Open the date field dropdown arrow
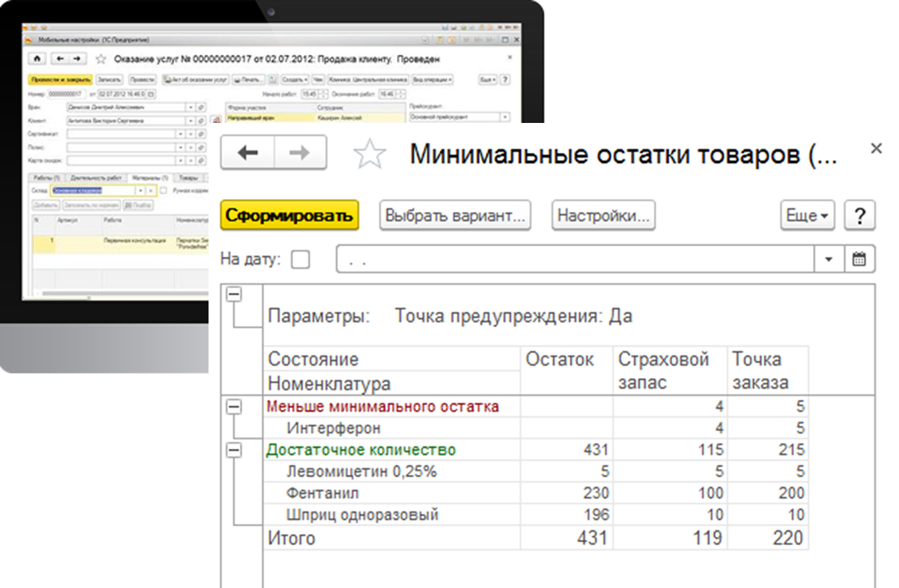The image size is (899, 588). pos(829,259)
